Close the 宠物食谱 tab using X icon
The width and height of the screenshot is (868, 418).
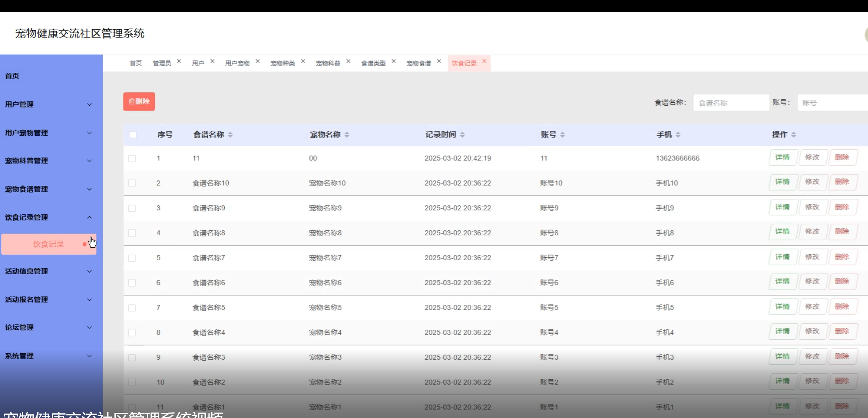coord(439,61)
